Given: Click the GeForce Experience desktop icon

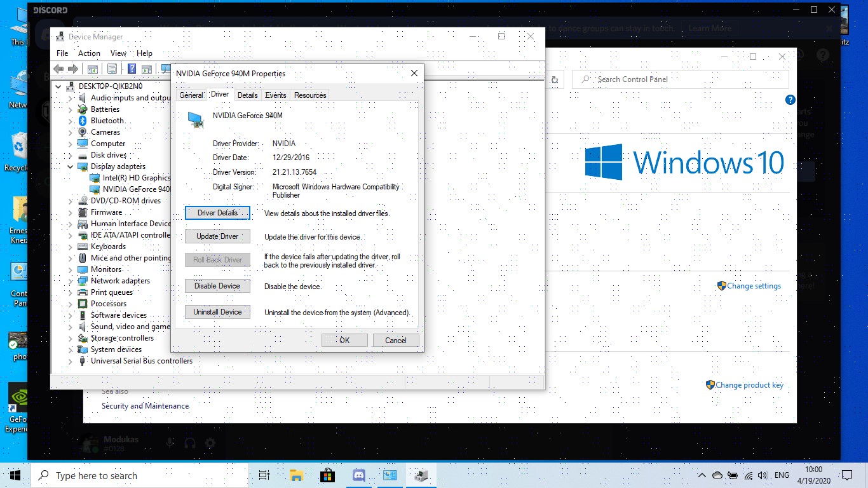Looking at the screenshot, I should tap(18, 408).
